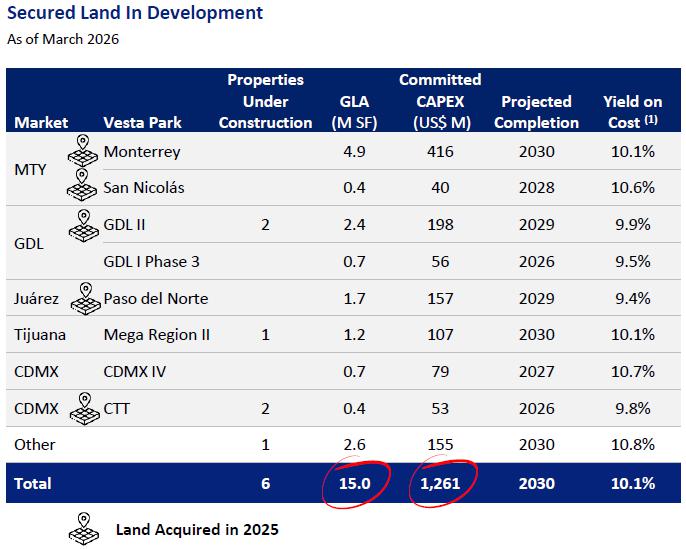Select the Committed CAPEX column header
The height and width of the screenshot is (549, 686).
point(440,101)
